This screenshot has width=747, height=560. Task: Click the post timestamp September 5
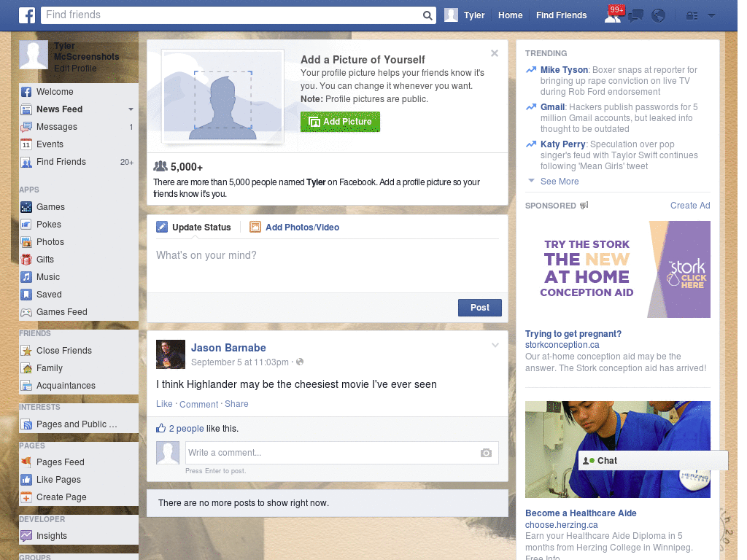[x=239, y=362]
